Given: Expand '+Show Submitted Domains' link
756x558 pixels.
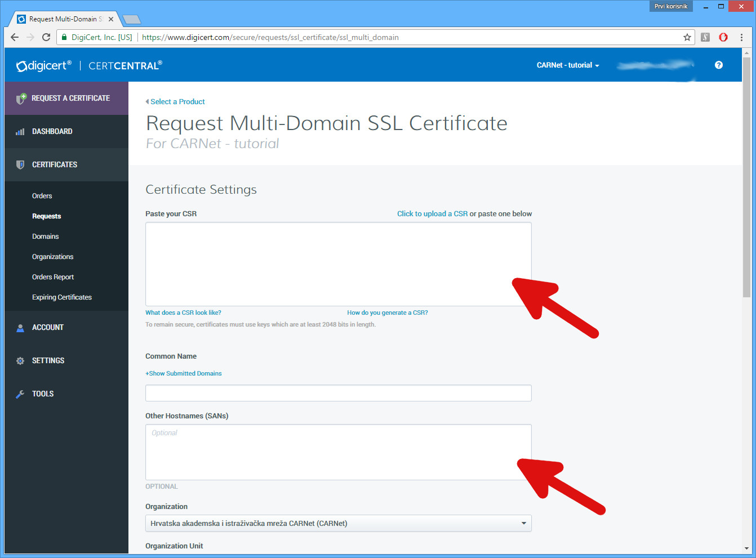Looking at the screenshot, I should point(184,374).
